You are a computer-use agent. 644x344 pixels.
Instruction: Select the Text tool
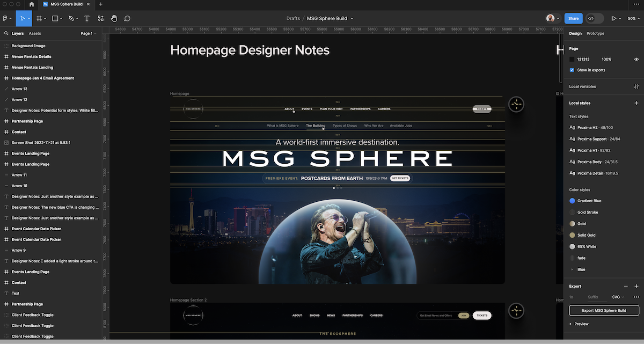[x=87, y=18]
